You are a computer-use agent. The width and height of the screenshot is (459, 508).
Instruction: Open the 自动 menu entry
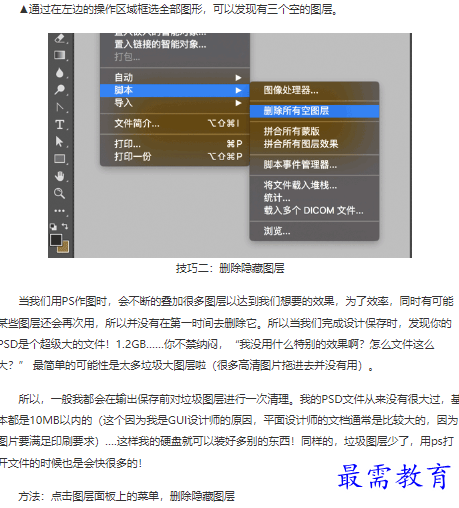point(175,78)
